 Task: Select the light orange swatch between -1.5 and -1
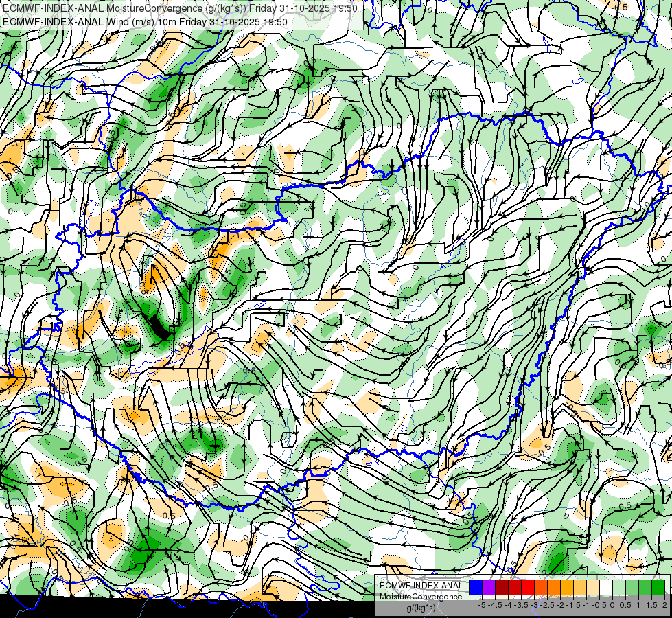[580, 588]
